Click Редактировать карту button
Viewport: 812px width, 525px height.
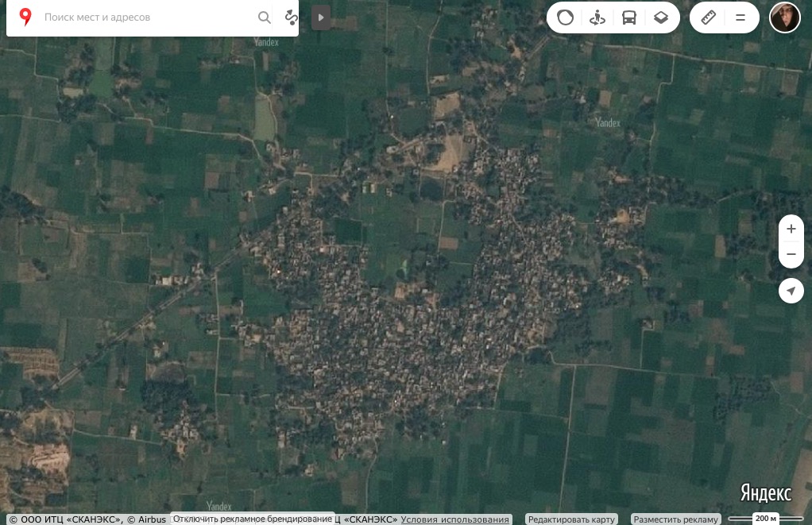(571, 519)
